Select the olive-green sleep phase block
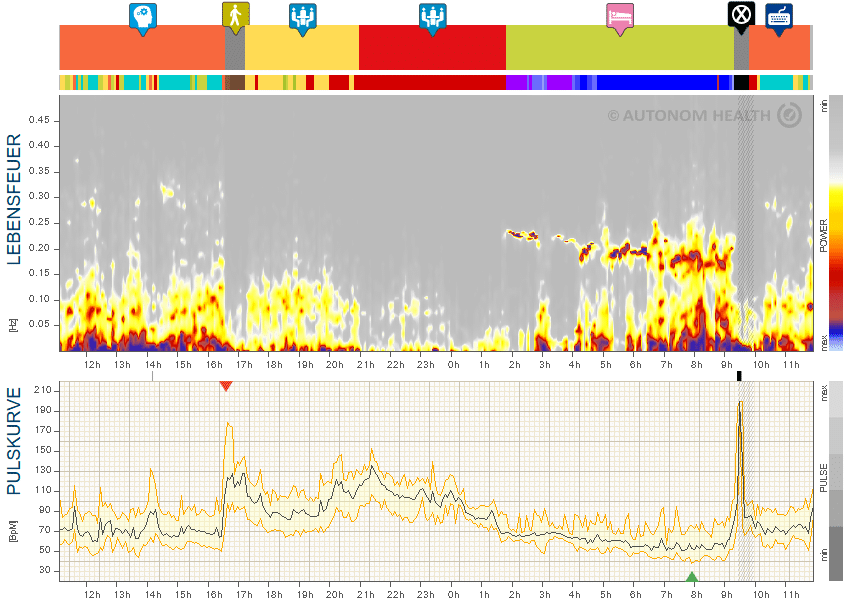 pyautogui.click(x=620, y=48)
